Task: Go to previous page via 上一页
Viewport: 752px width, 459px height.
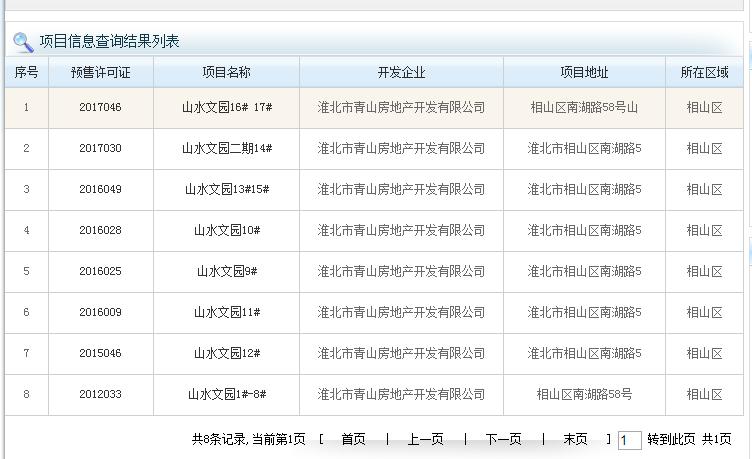Action: tap(425, 439)
